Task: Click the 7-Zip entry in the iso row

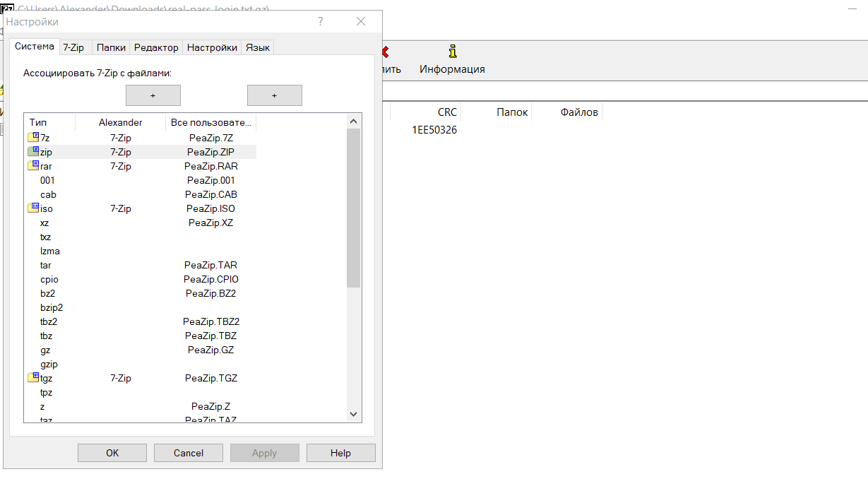Action: coord(120,208)
